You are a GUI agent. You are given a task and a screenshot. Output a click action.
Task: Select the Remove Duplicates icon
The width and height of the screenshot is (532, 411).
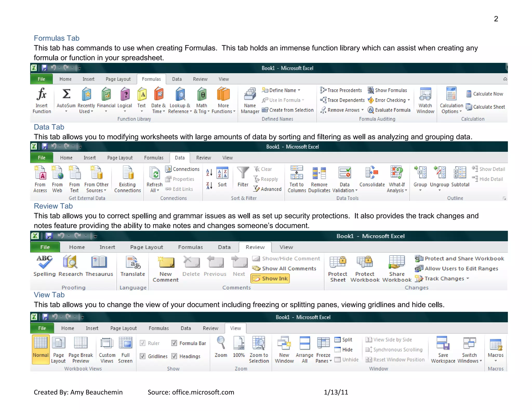(x=319, y=173)
